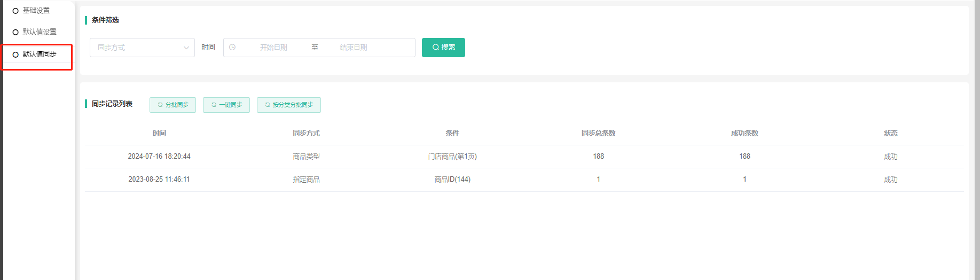Click the refresh icon on 分批同步
Image resolution: width=980 pixels, height=280 pixels.
click(x=160, y=105)
